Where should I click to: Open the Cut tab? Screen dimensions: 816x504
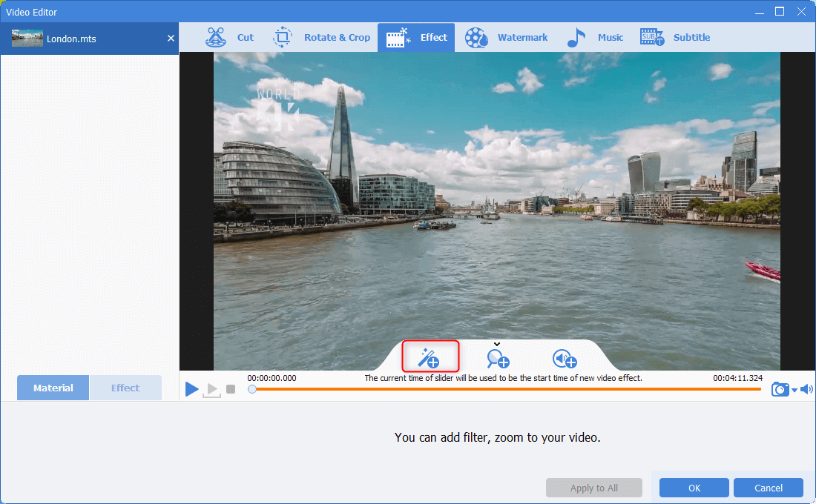pyautogui.click(x=229, y=38)
